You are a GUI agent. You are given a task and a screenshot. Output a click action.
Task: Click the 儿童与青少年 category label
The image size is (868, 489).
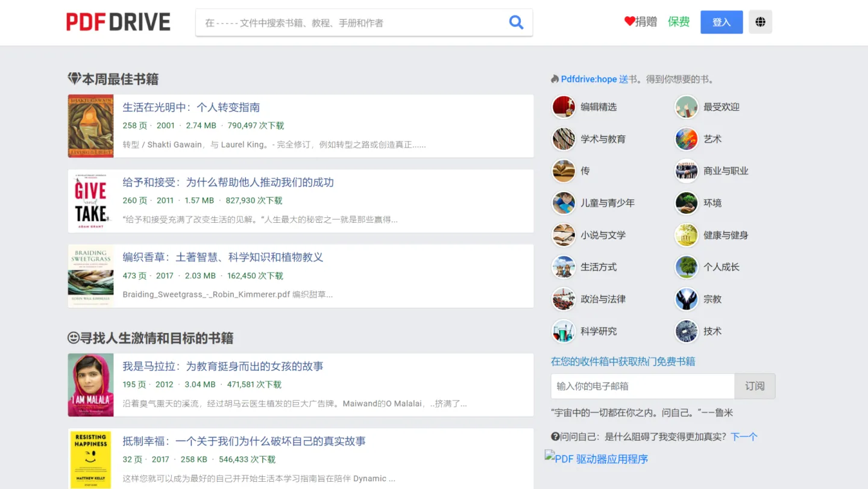(608, 203)
